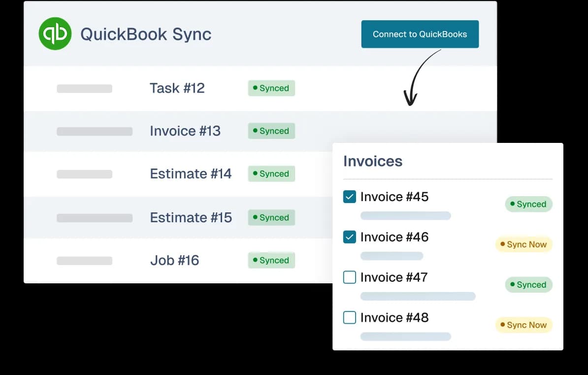588x375 pixels.
Task: Click the Synced status badge on Task #12
Action: 271,88
